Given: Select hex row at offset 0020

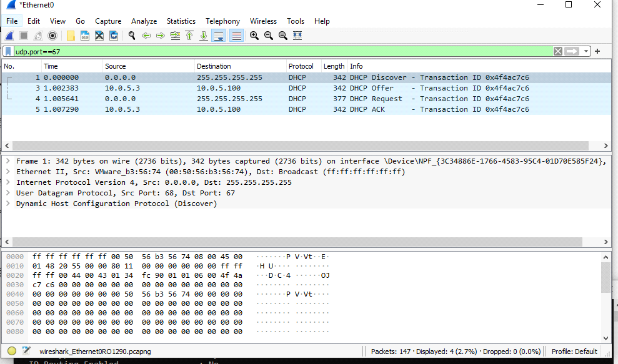Looking at the screenshot, I should pyautogui.click(x=167, y=275).
